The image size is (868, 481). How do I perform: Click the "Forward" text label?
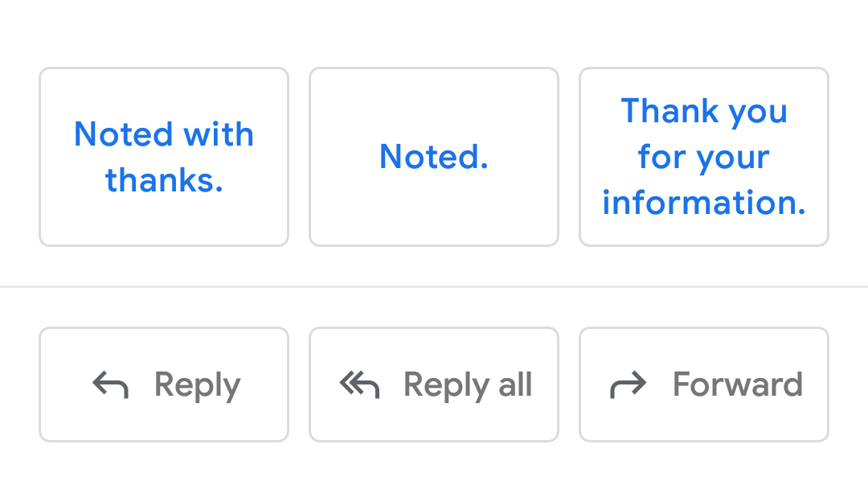737,384
